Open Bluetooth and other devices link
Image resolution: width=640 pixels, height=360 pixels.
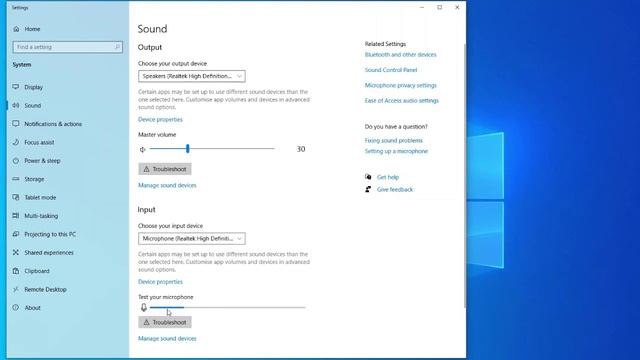click(400, 55)
